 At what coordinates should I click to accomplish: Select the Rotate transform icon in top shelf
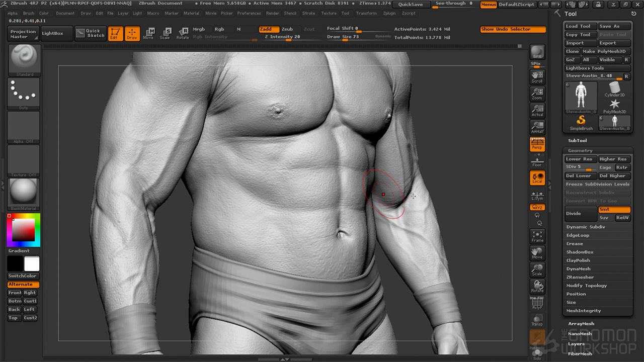pos(183,33)
